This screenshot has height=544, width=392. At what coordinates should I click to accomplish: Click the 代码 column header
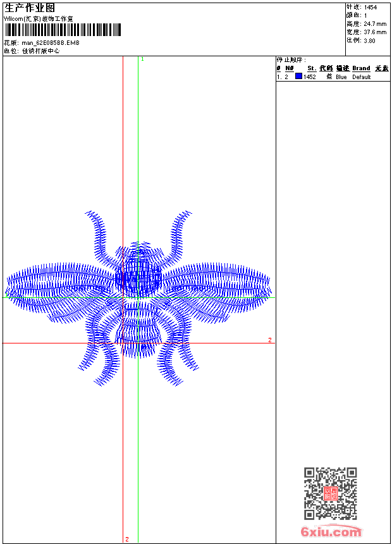(x=326, y=68)
